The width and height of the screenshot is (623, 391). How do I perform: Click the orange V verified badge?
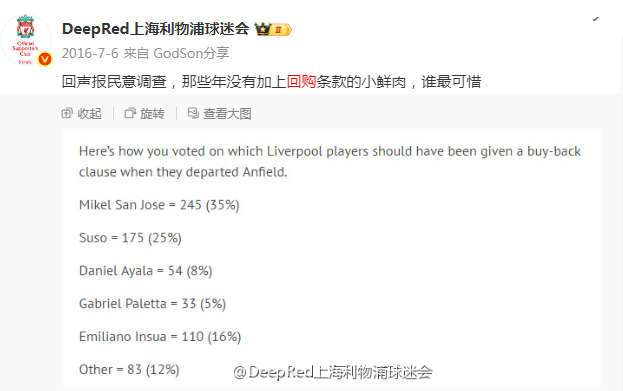point(45,59)
